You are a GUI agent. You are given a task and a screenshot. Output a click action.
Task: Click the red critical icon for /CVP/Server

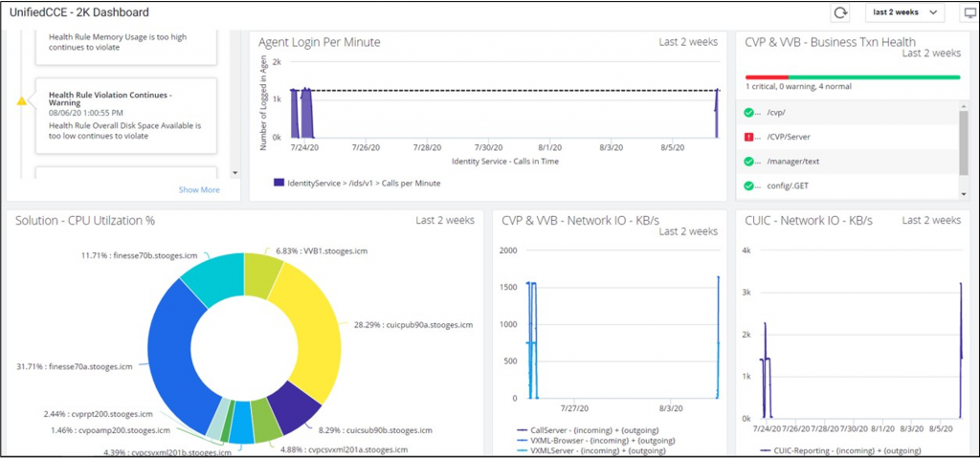click(749, 137)
